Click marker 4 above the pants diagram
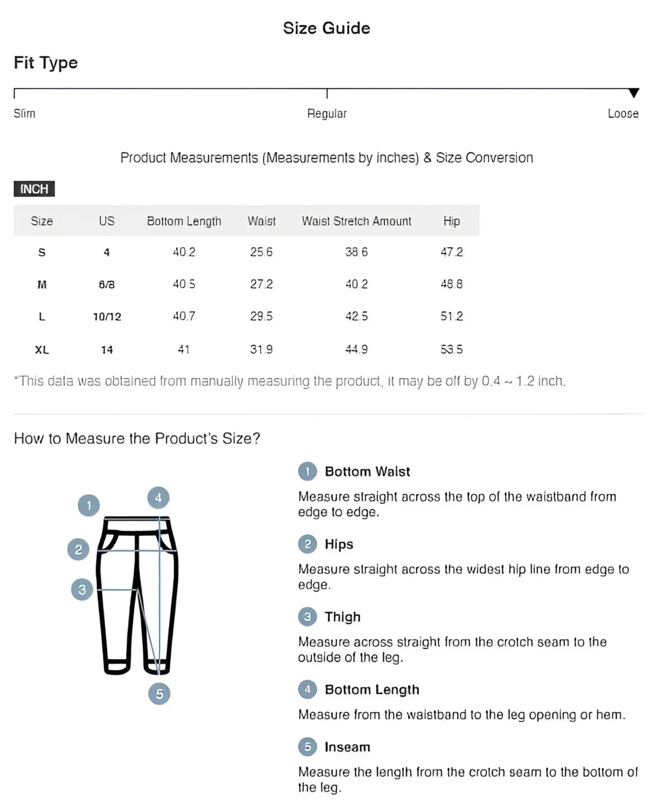Viewport: 650px width, 812px height. coord(158,497)
